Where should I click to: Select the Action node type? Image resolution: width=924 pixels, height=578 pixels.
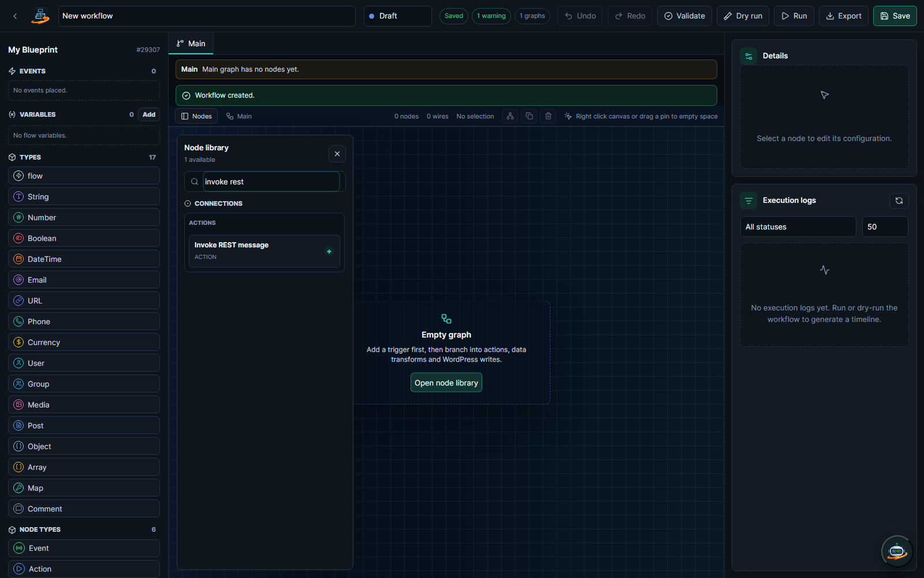point(84,569)
